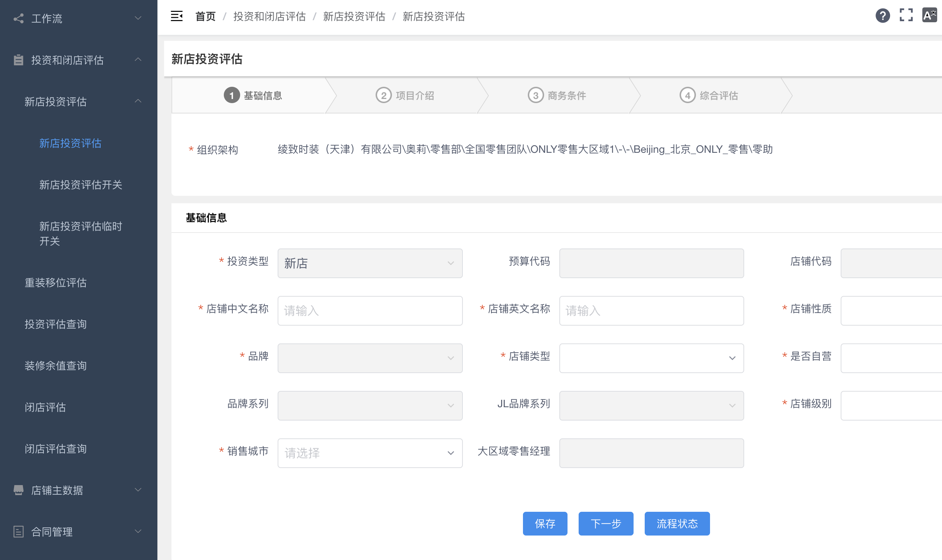The image size is (942, 560).
Task: Click the 保存 button
Action: [x=545, y=524]
